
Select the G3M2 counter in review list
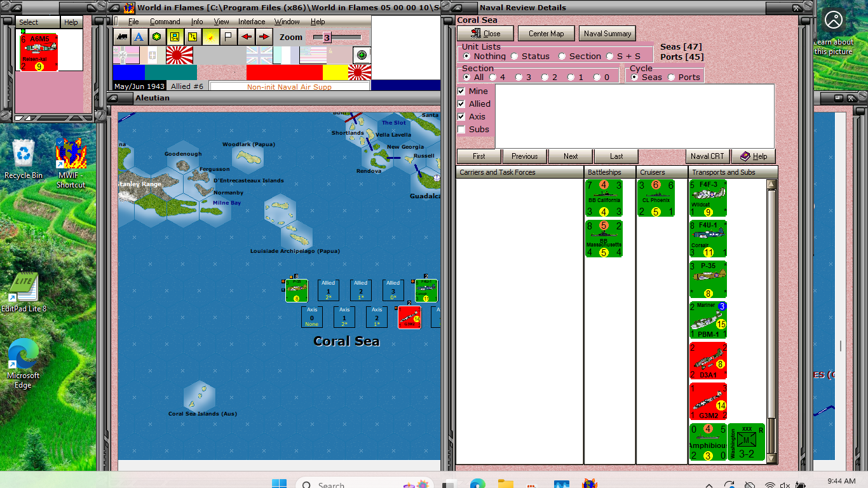click(x=708, y=402)
